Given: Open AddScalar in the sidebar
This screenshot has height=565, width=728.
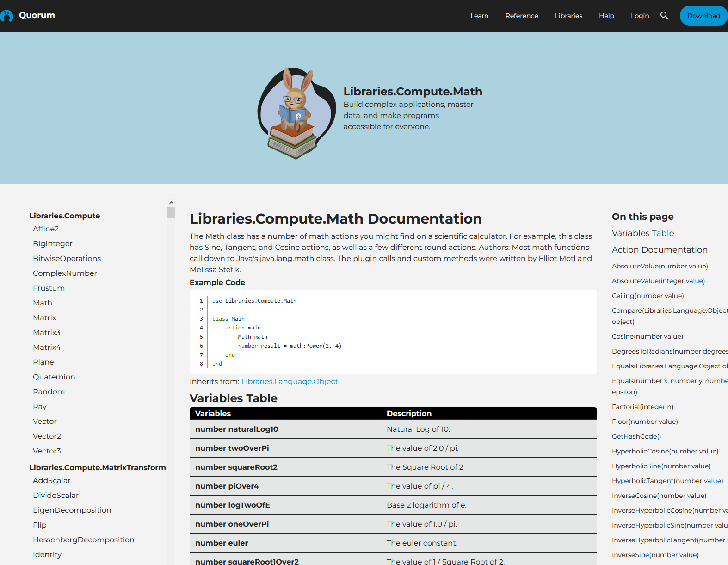Looking at the screenshot, I should tap(51, 480).
